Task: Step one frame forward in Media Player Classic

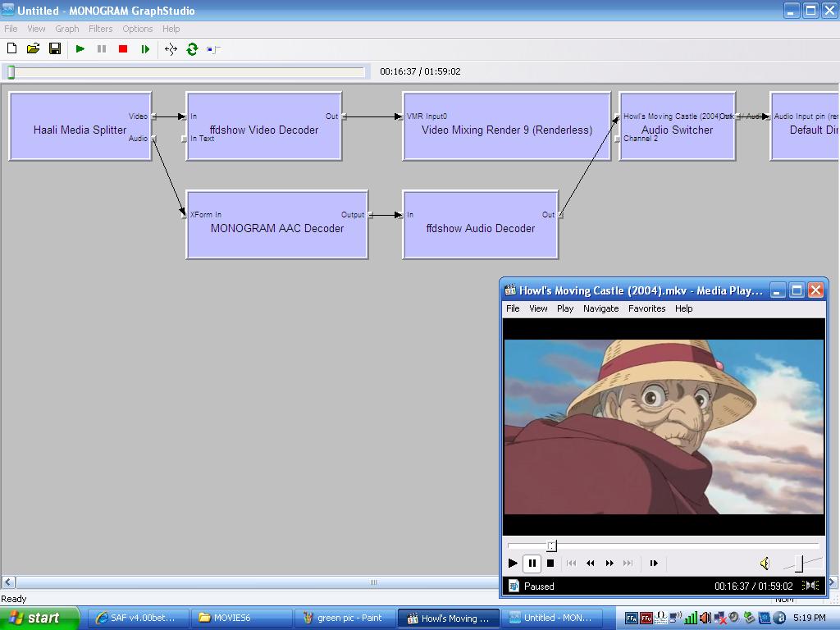Action: [x=654, y=563]
